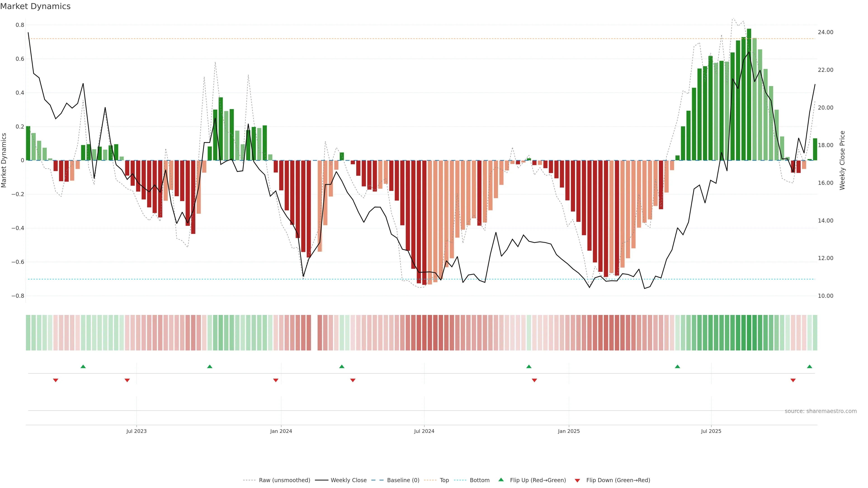Click the white gap in the heatmap strip
The width and height of the screenshot is (868, 488).
pos(314,332)
